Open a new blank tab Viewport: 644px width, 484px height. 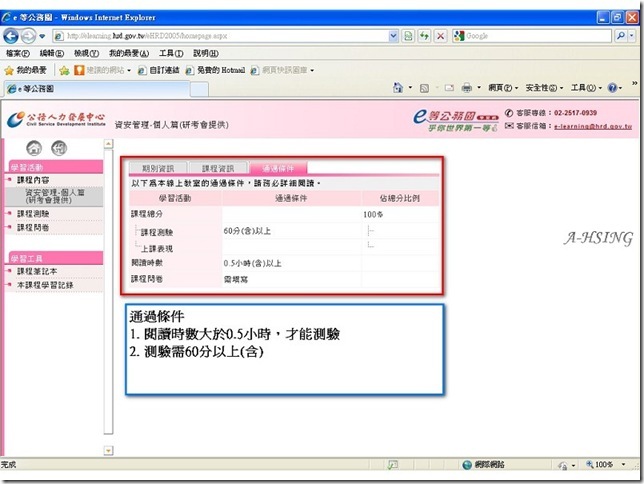199,89
